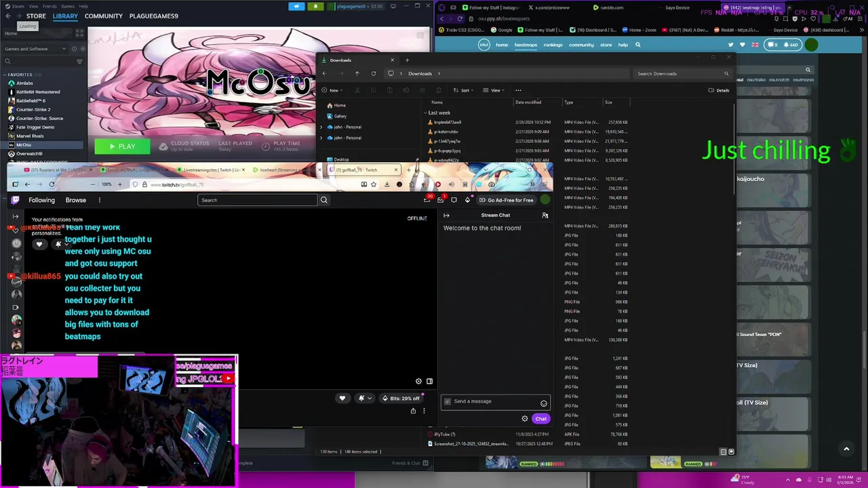Add a new tab in File Explorer
Viewport: 868px width, 488px height.
coord(407,60)
